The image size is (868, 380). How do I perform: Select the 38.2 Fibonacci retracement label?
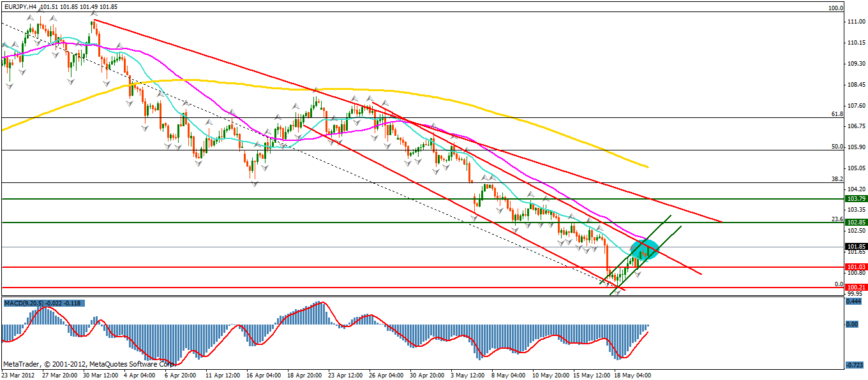tap(837, 179)
